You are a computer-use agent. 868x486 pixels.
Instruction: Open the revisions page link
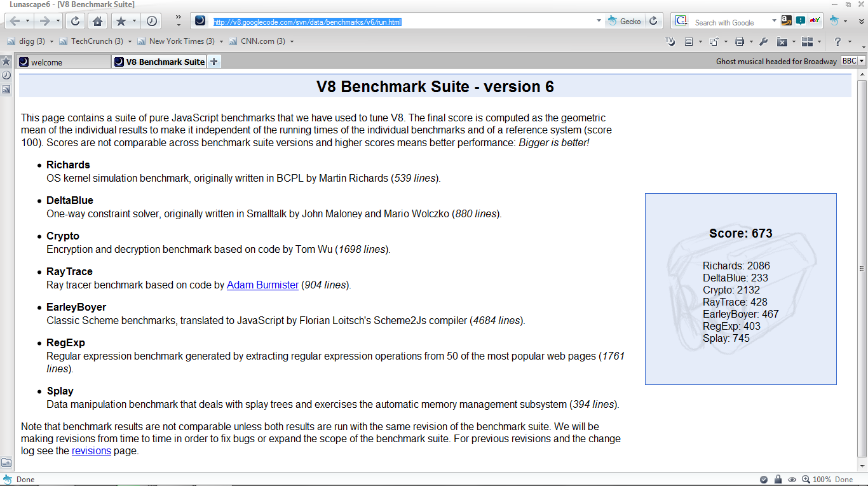click(92, 451)
